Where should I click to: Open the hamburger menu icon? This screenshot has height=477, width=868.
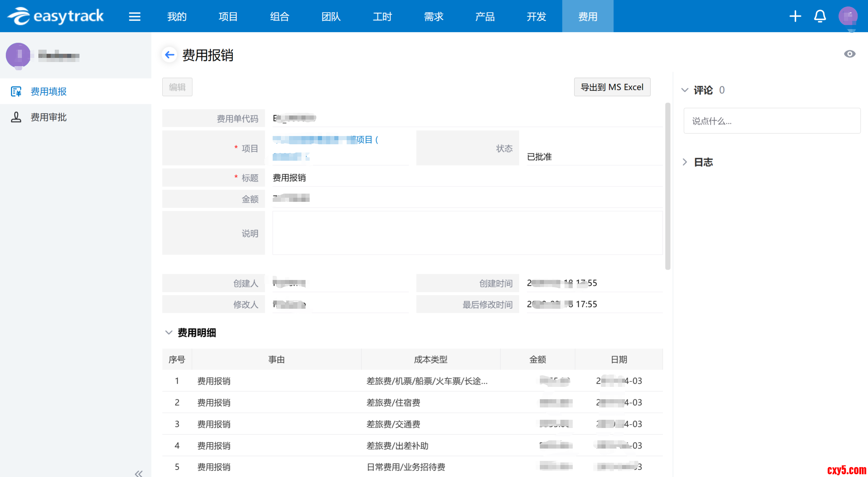point(135,16)
